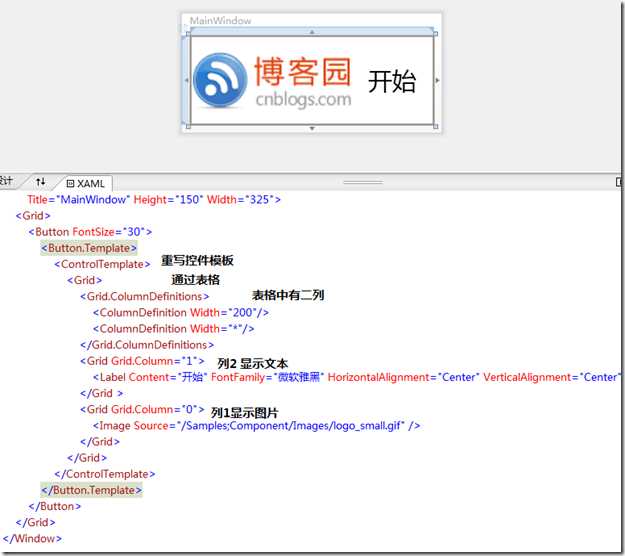Viewport: 625px width, 556px height.
Task: Click the Width="325" attribute
Action: 240,199
